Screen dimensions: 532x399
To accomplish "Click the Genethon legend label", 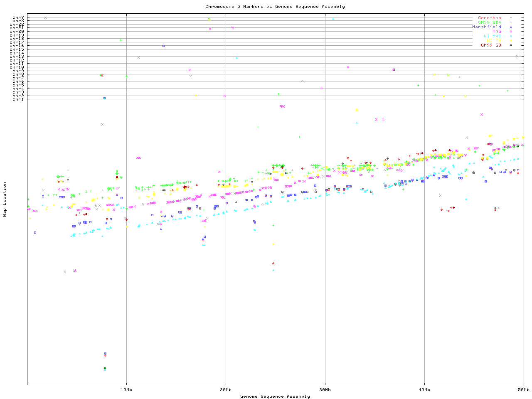I will click(x=489, y=18).
